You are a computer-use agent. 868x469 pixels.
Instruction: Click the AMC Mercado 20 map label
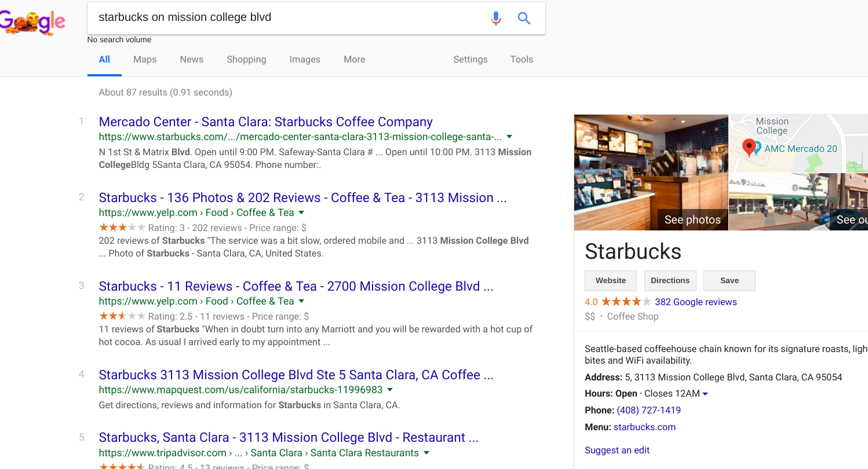800,149
